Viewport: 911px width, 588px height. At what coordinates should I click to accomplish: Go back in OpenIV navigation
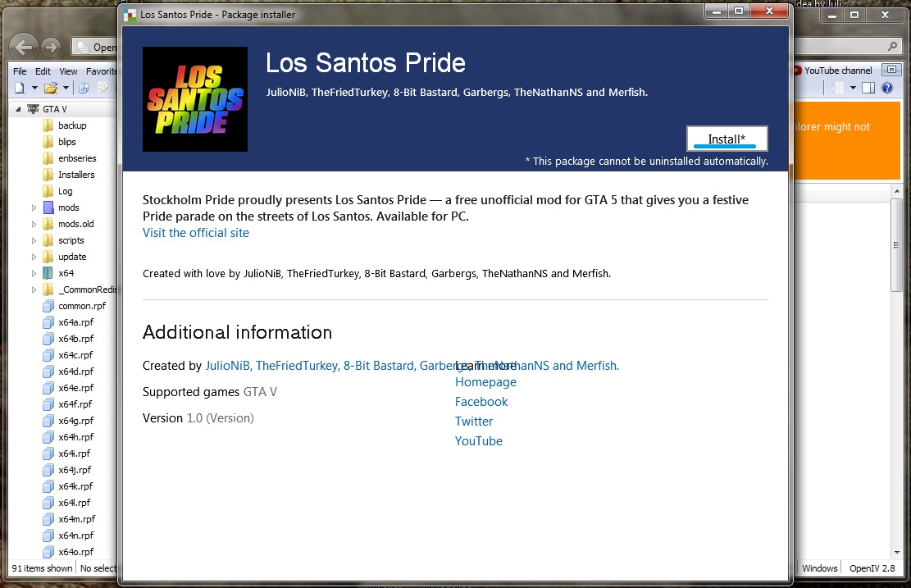coord(24,47)
